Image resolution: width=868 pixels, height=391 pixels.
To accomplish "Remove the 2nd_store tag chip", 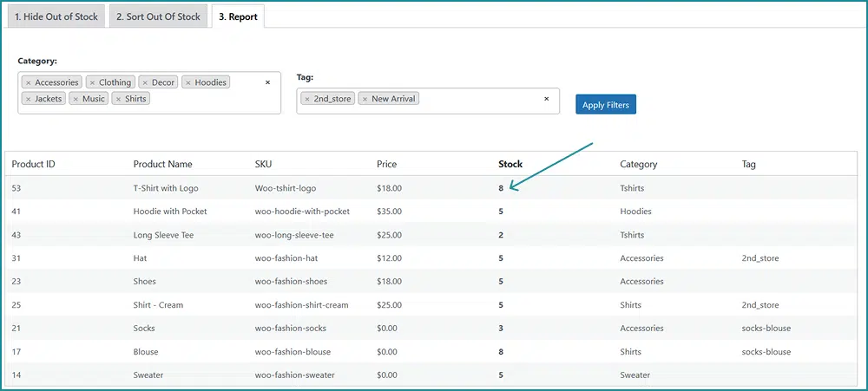I will [x=306, y=99].
